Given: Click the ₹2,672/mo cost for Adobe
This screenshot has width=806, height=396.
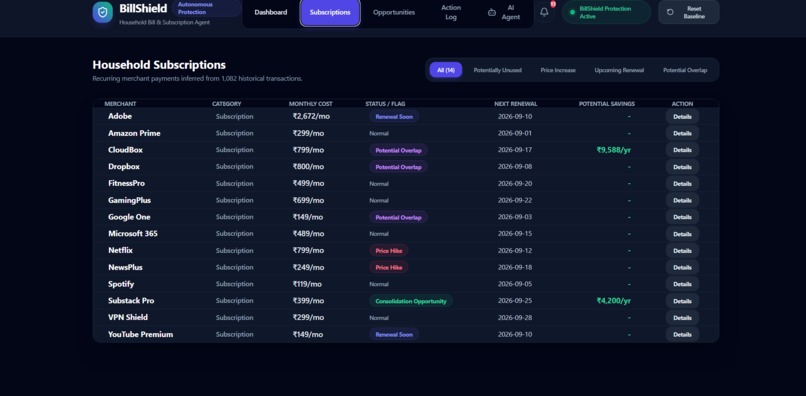Looking at the screenshot, I should point(311,116).
